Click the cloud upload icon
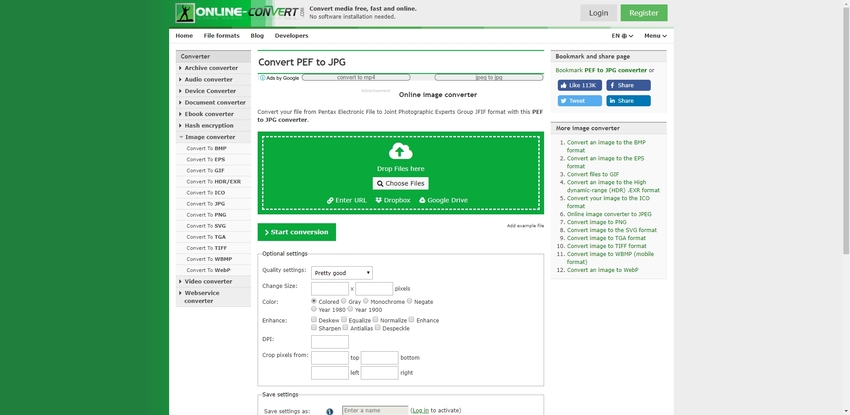The height and width of the screenshot is (415, 850). [x=400, y=152]
